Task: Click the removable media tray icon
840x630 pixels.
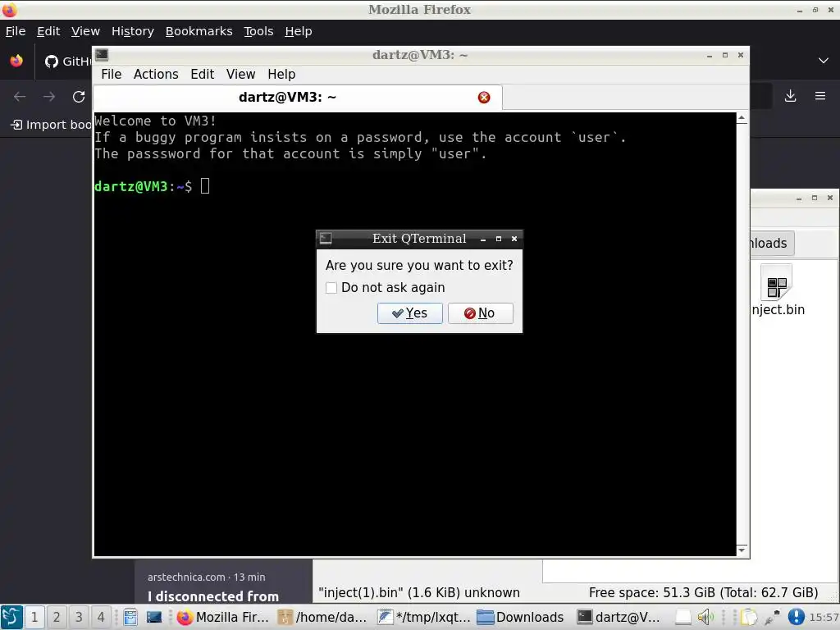Action: pos(683,617)
